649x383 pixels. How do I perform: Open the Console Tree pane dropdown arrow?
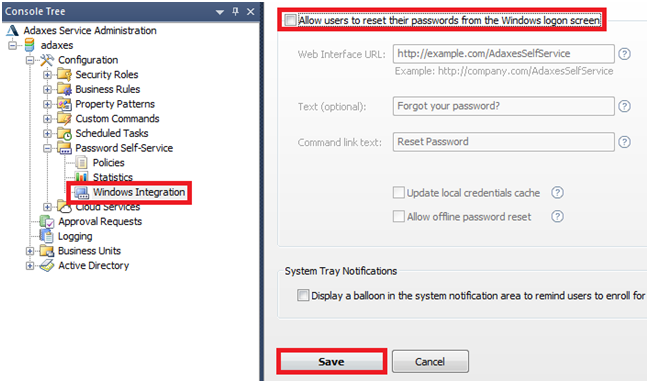(220, 12)
